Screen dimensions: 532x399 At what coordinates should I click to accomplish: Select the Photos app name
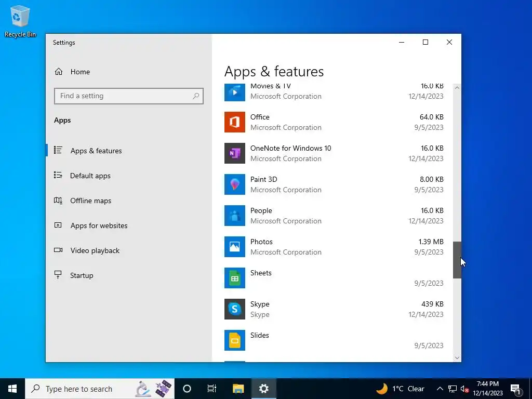click(261, 242)
